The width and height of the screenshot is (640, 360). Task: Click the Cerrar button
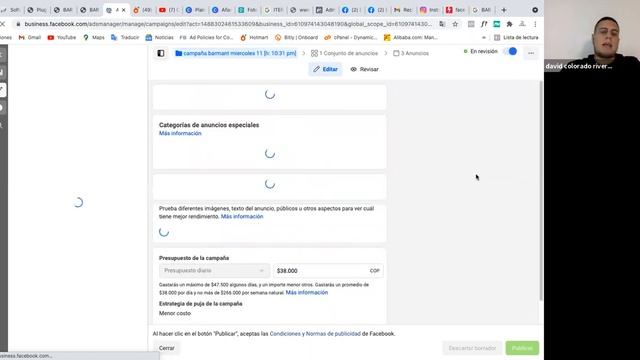[167, 348]
